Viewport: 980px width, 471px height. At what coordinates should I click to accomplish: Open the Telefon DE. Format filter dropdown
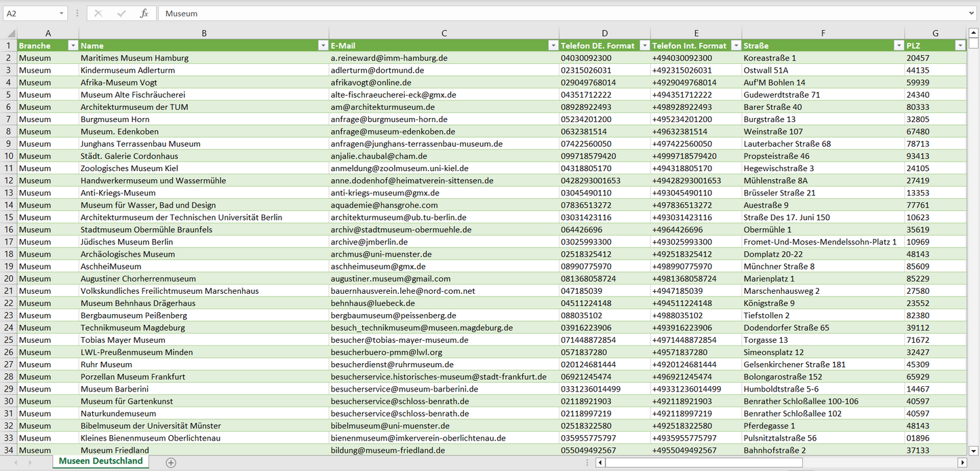644,45
